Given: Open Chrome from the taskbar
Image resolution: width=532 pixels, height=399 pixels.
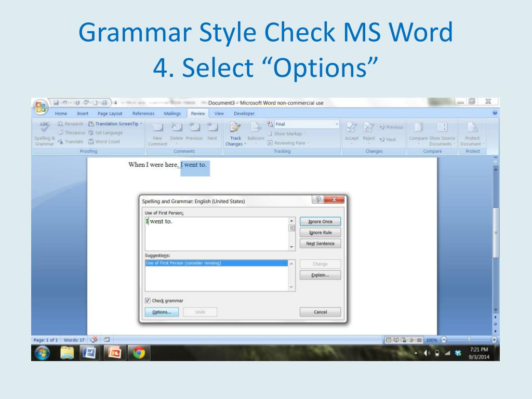Looking at the screenshot, I should (139, 353).
